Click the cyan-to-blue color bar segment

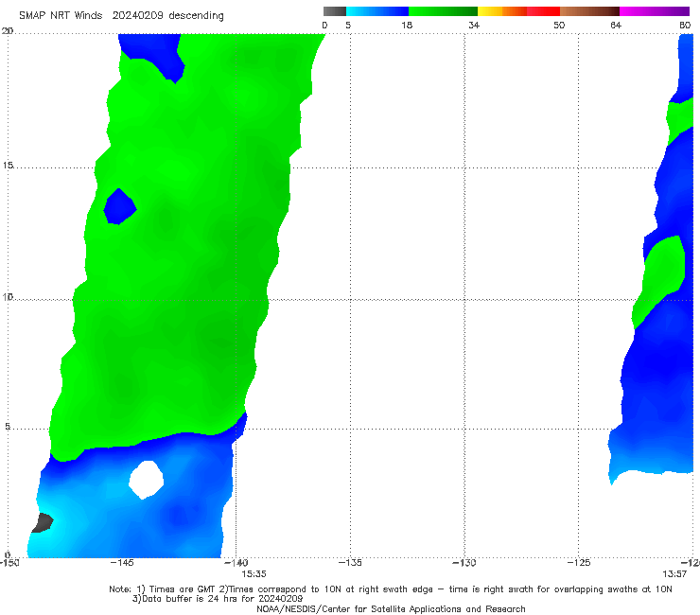click(377, 11)
